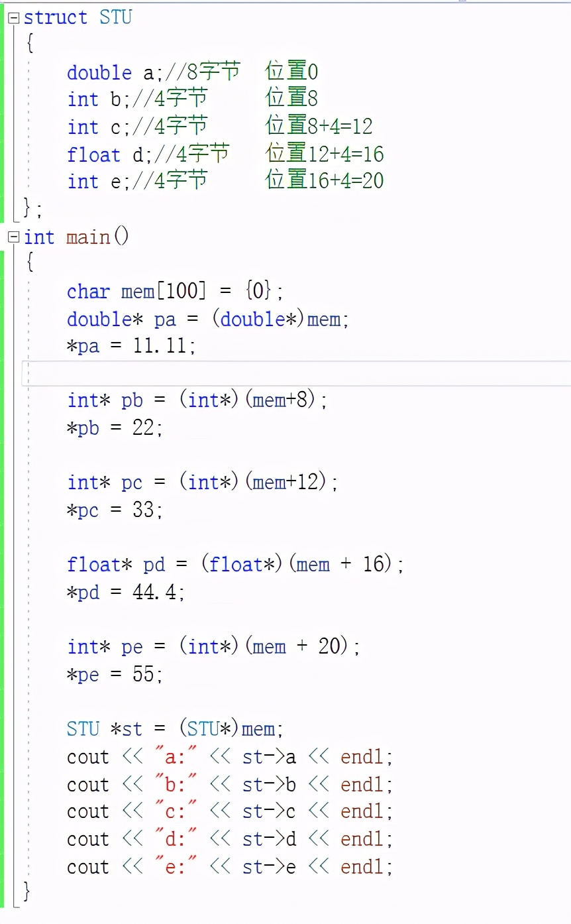Click the '*pc = 33;' line
571x924 pixels.
[115, 510]
